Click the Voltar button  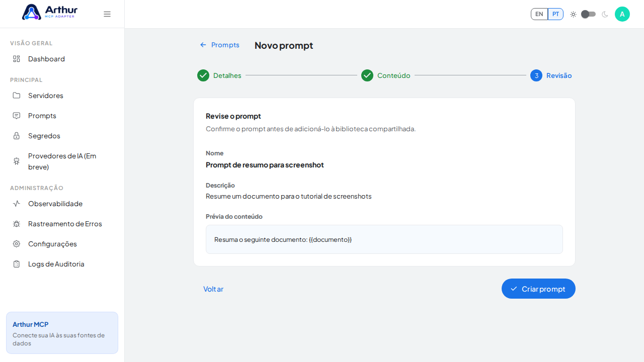(213, 289)
